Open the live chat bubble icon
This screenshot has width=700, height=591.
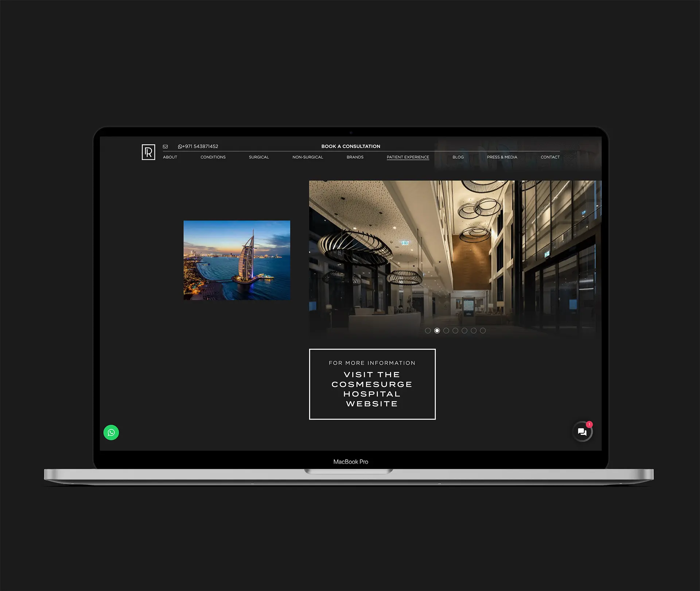point(582,432)
